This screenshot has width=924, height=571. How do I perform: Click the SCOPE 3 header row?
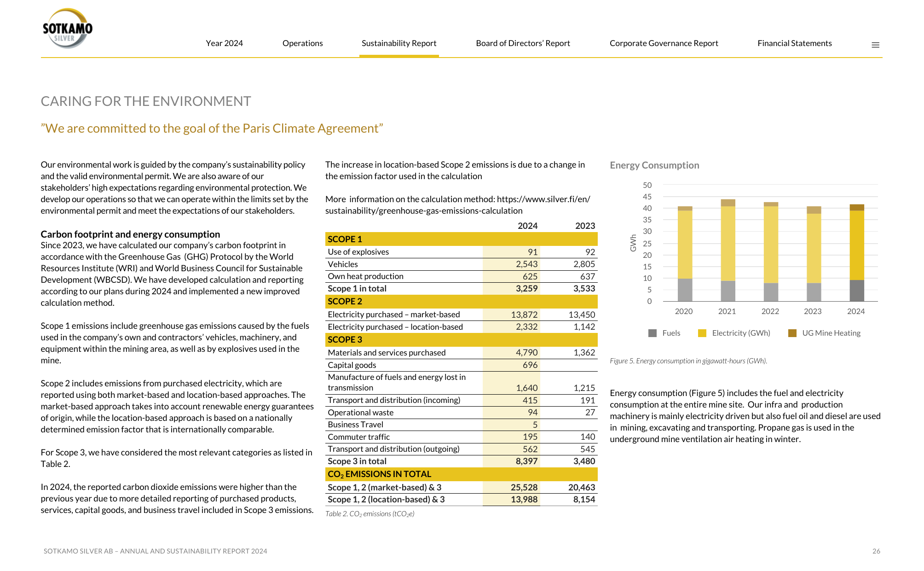(x=461, y=340)
